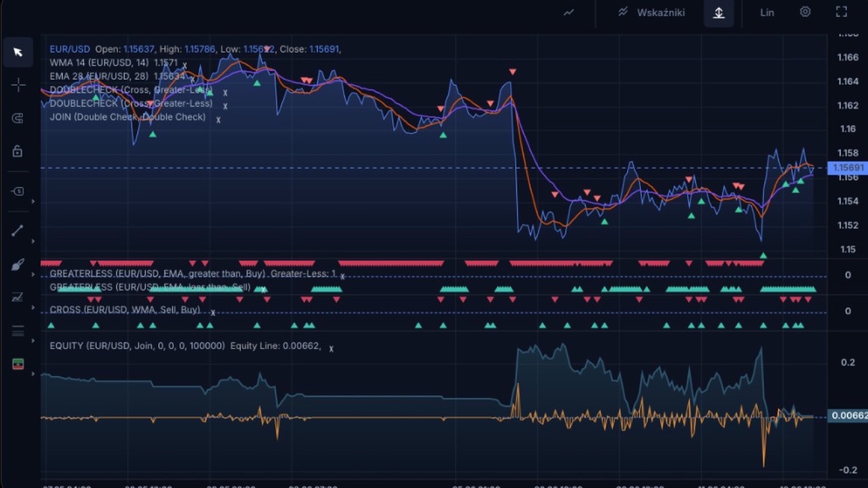The height and width of the screenshot is (488, 868).
Task: Select the price label tag tool
Action: click(18, 191)
